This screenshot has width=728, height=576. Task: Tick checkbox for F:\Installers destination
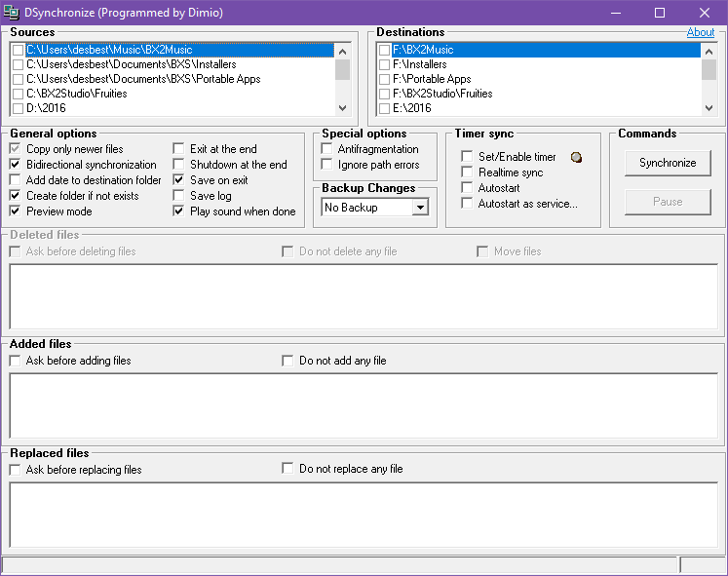tap(384, 64)
